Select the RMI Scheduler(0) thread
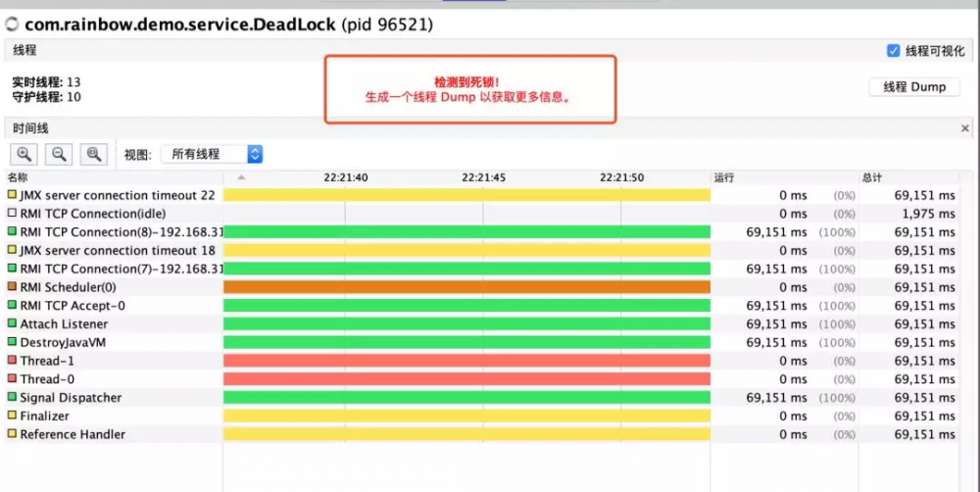 (x=481, y=287)
